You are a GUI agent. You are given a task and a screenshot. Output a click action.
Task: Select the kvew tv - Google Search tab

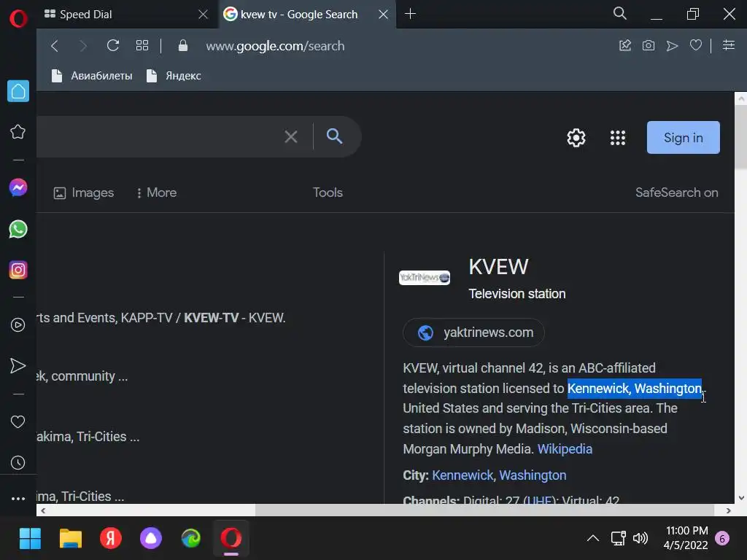coord(298,15)
